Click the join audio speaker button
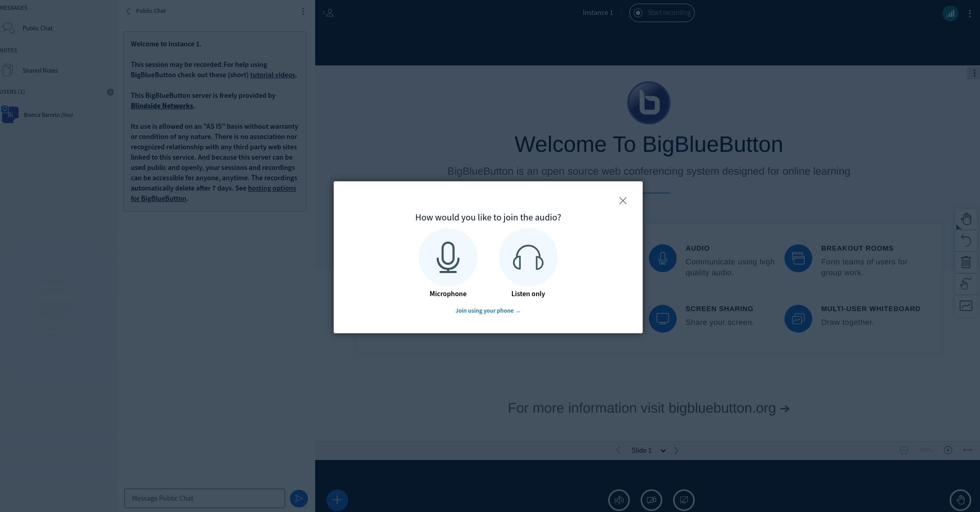The width and height of the screenshot is (980, 512). tap(619, 500)
